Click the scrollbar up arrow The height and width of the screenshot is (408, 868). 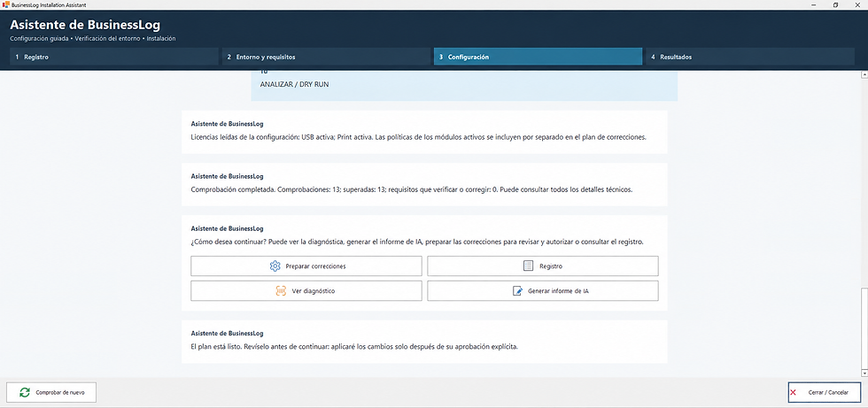coord(864,74)
